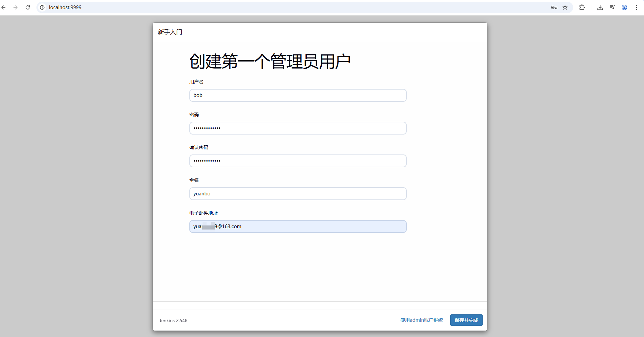Click the 用户名 label text
Screen dimensions: 644x337
(x=196, y=82)
